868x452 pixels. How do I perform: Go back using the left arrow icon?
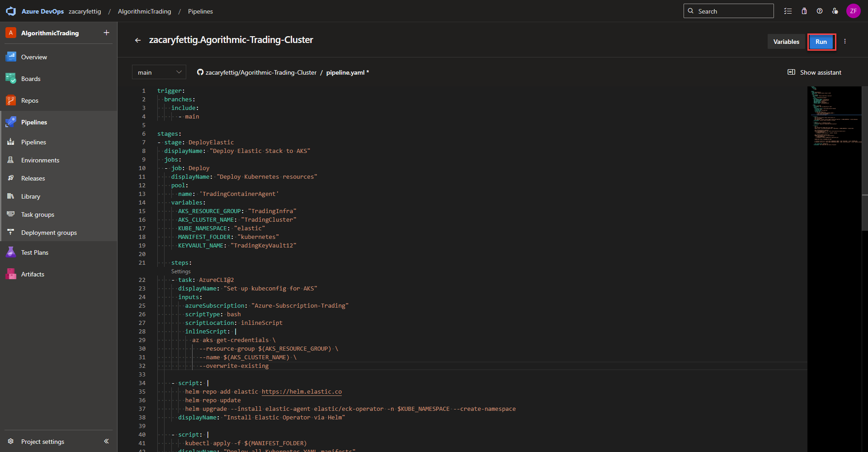tap(138, 40)
